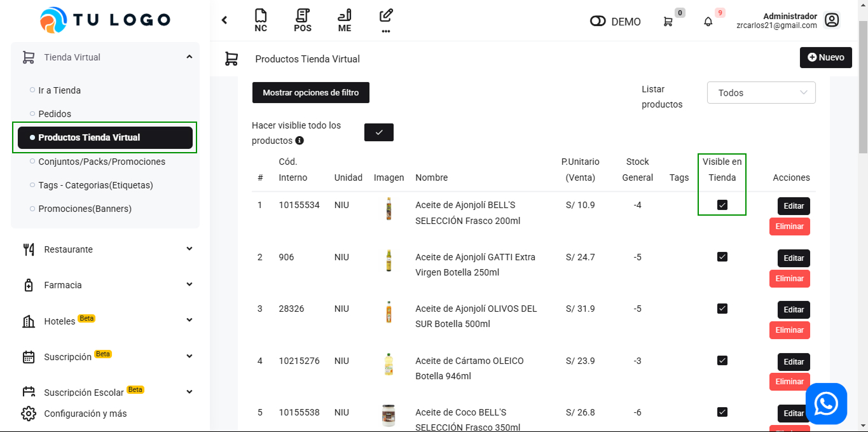The image size is (868, 432).
Task: Click the Nuevo button
Action: 825,57
